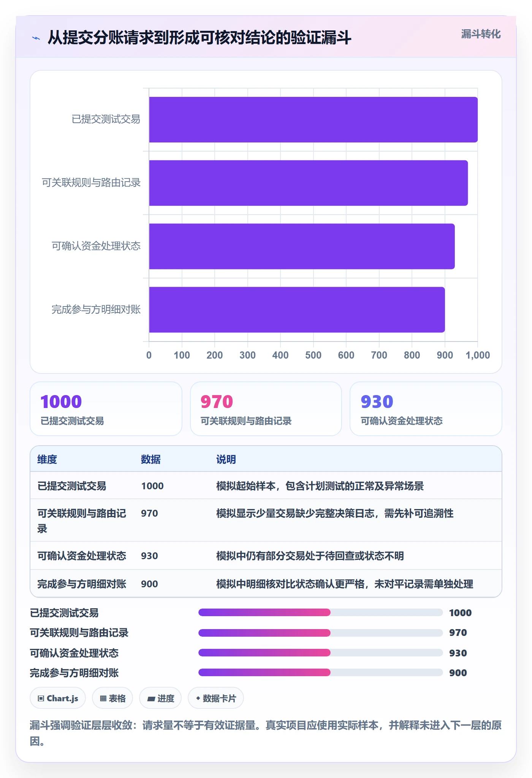Viewport: 532px width, 778px height.
Task: Click the chart bar for 可确认资金处理状态
Action: click(x=302, y=246)
